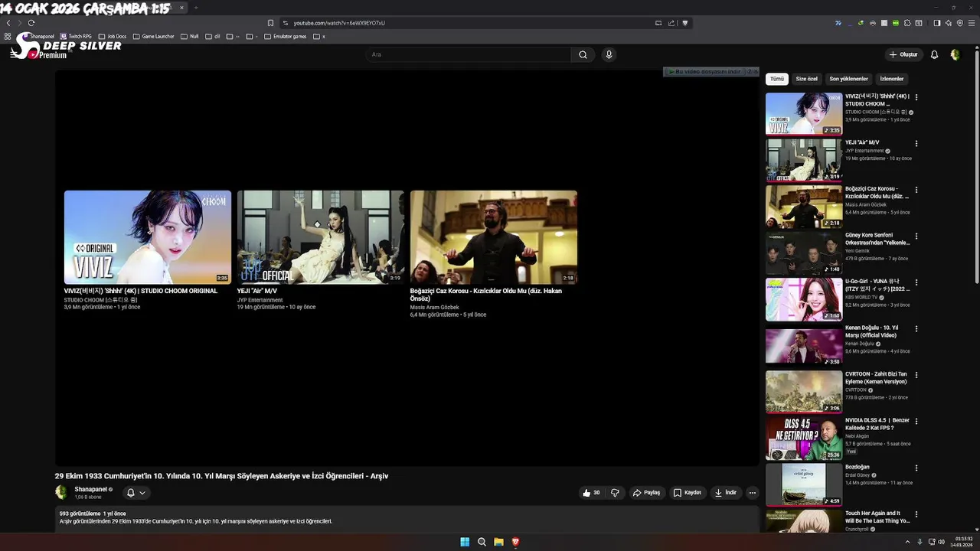Open the Leo AI sparkle icon
This screenshot has height=551, width=980.
pos(949,23)
